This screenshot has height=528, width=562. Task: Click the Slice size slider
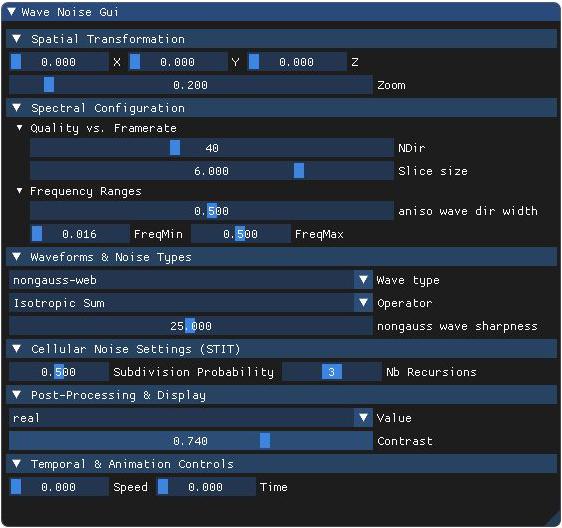point(212,171)
